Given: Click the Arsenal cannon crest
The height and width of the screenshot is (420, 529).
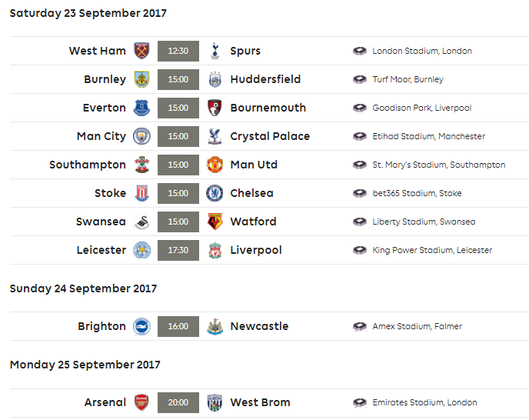Looking at the screenshot, I should point(141,402).
